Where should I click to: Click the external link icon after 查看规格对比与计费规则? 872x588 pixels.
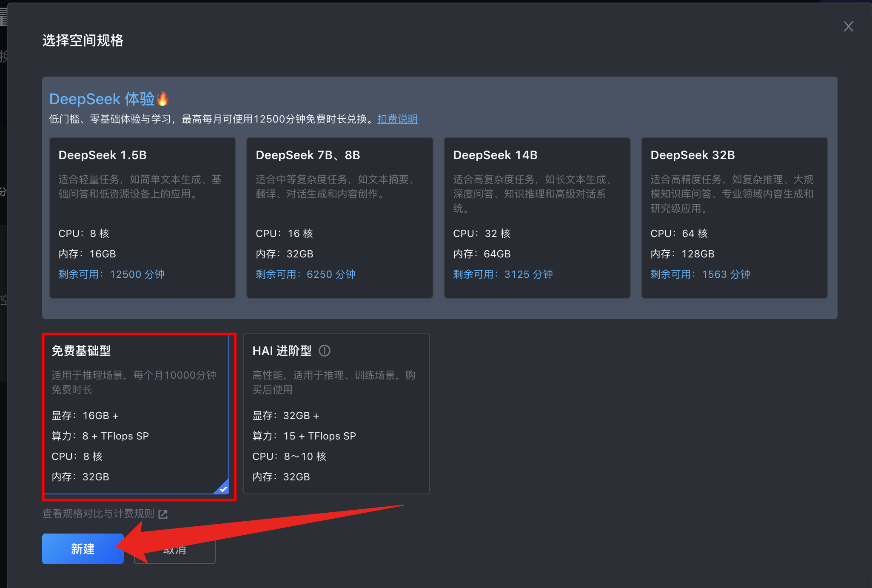point(163,514)
